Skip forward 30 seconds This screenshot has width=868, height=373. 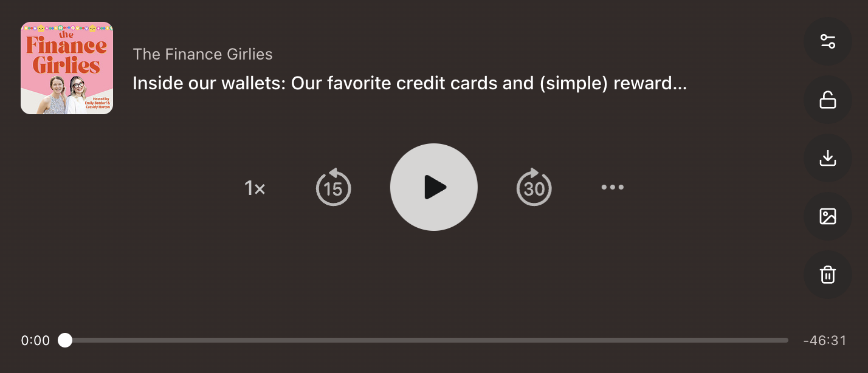point(534,188)
